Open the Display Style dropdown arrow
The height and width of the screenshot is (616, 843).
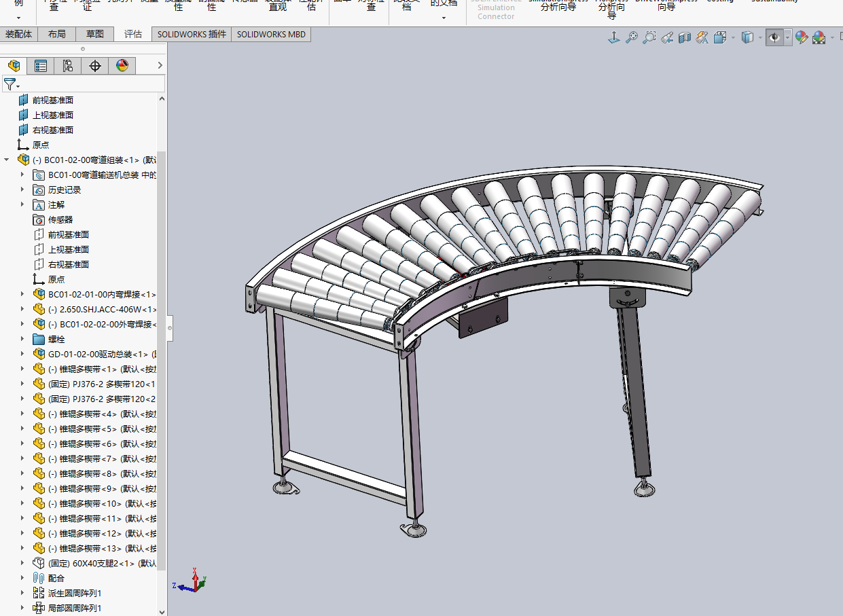point(760,38)
